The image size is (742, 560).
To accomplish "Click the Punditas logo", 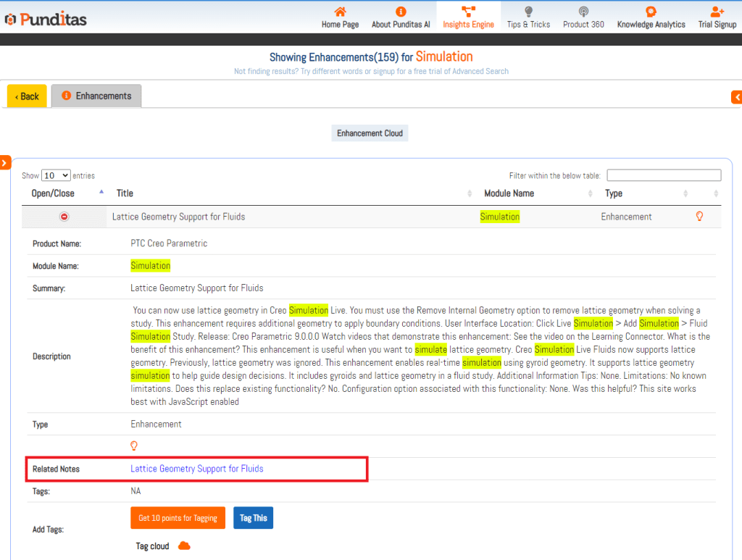I will (x=45, y=19).
